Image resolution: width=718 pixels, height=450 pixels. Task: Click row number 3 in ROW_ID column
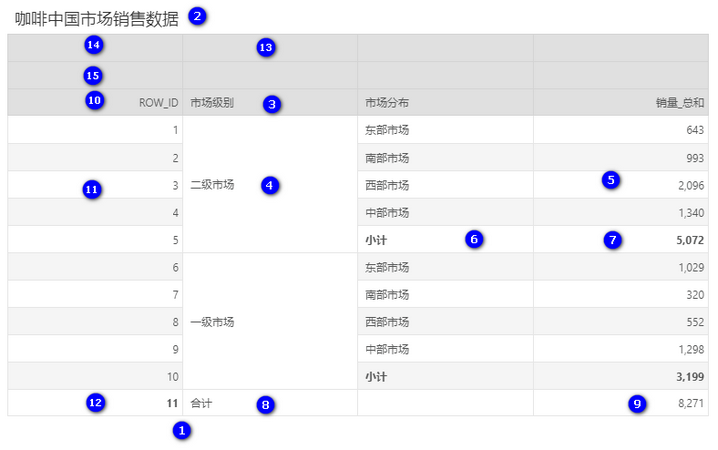pos(175,185)
